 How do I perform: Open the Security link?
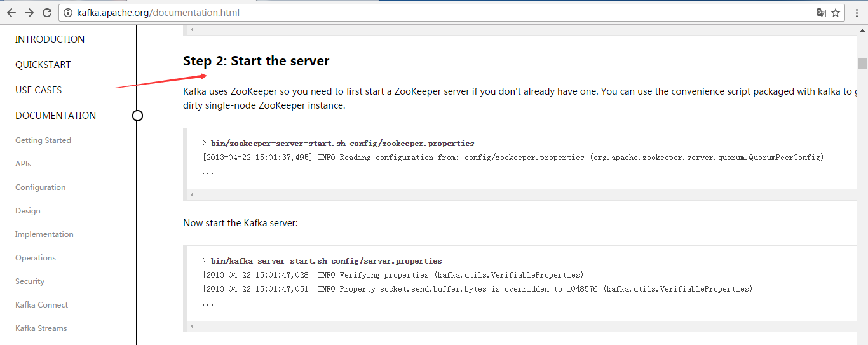pyautogui.click(x=30, y=281)
